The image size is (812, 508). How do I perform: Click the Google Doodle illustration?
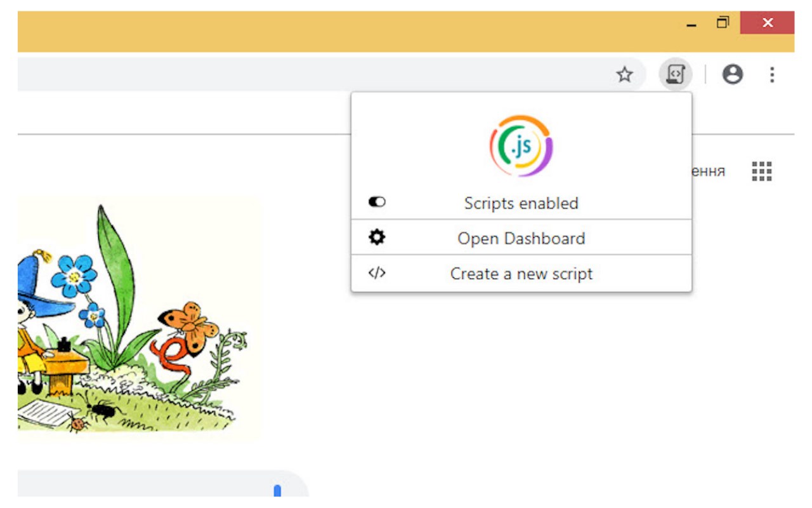point(140,317)
